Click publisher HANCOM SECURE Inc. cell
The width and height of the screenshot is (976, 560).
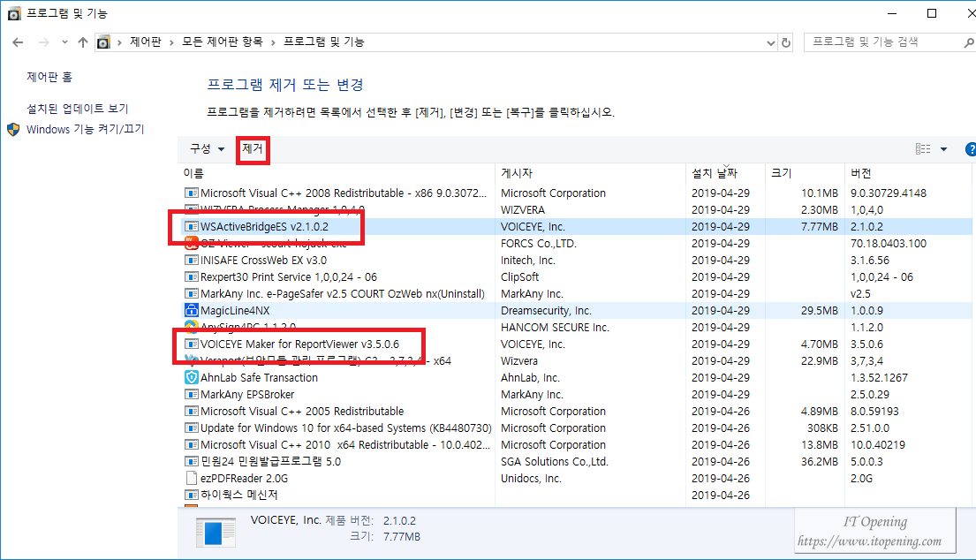point(555,328)
